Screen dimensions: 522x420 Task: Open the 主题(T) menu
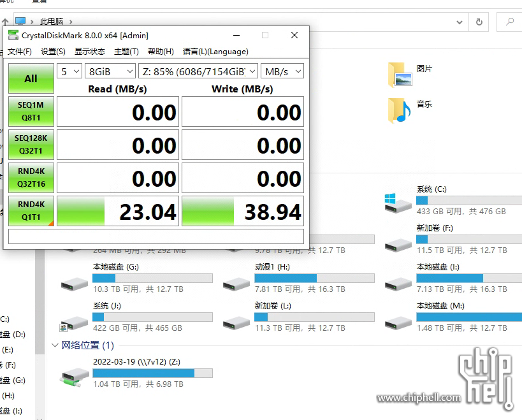[126, 52]
